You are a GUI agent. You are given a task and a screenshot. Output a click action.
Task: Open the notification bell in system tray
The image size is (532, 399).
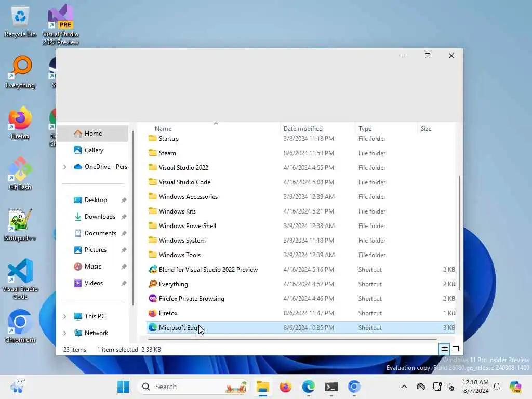(497, 387)
